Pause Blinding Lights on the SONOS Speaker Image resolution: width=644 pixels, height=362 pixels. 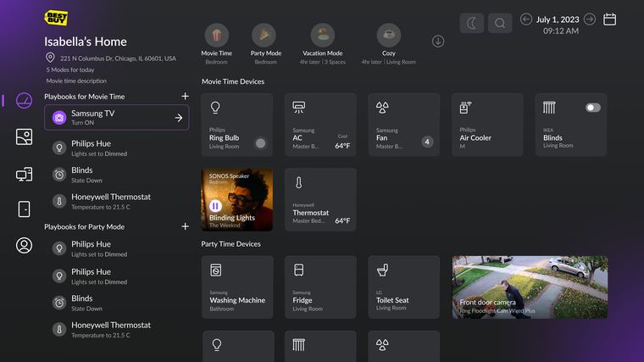215,205
